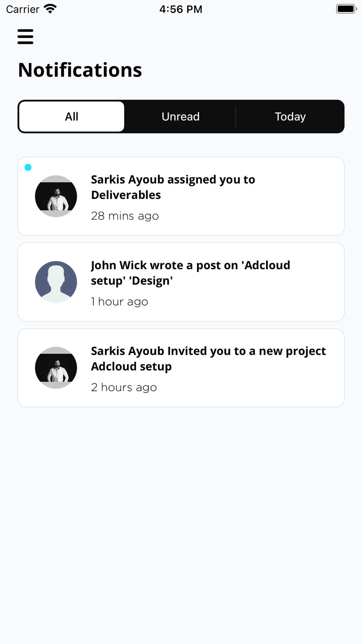This screenshot has width=362, height=644.
Task: Tap the '2 hours ago' timestamp
Action: [x=124, y=388]
